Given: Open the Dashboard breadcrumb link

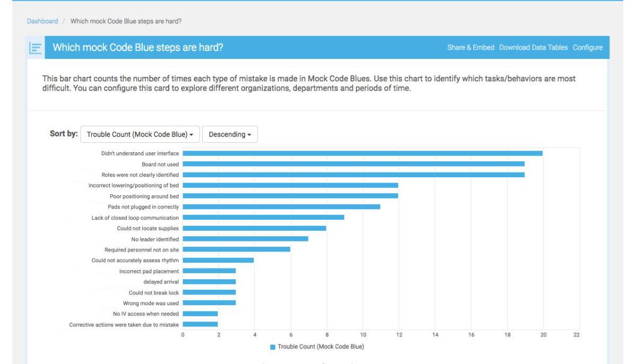Looking at the screenshot, I should coord(42,21).
